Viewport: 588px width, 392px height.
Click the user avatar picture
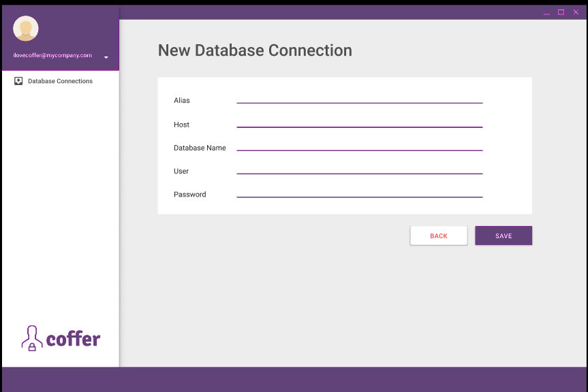[25, 29]
